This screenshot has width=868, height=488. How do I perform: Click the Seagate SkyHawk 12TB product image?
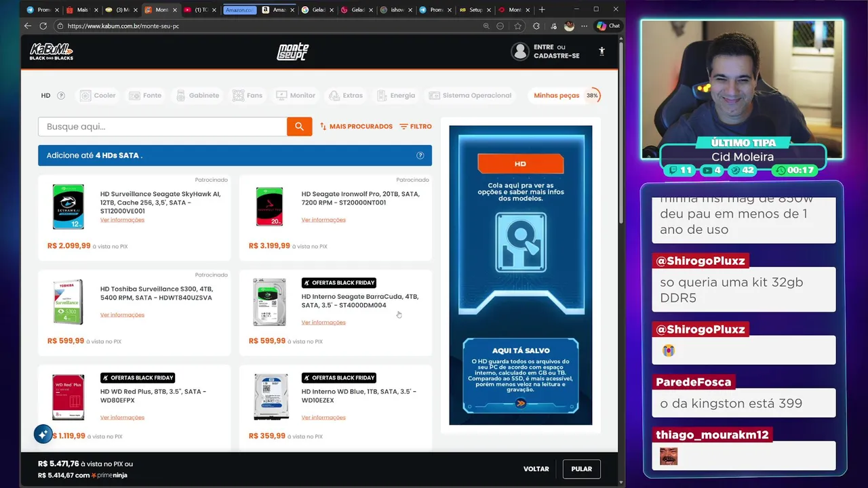tap(68, 207)
